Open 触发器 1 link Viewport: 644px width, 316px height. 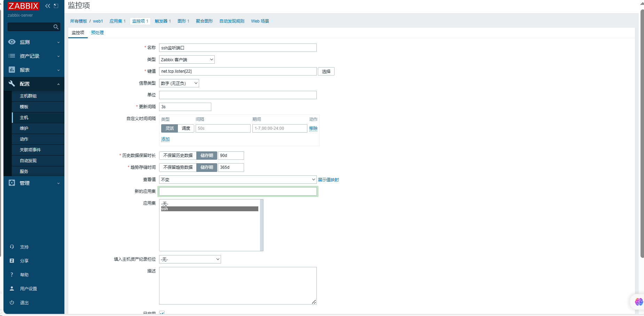(x=163, y=21)
